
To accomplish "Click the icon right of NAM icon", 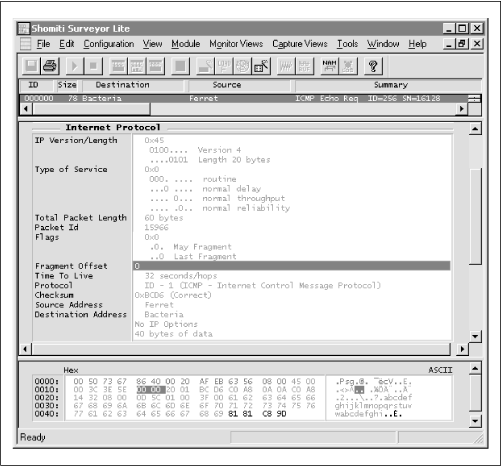I will coord(348,66).
